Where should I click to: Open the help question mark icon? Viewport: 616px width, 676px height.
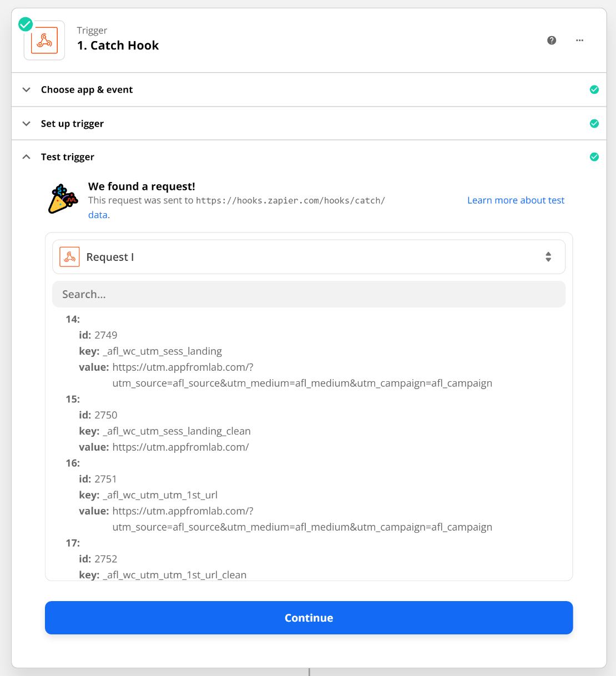(551, 40)
